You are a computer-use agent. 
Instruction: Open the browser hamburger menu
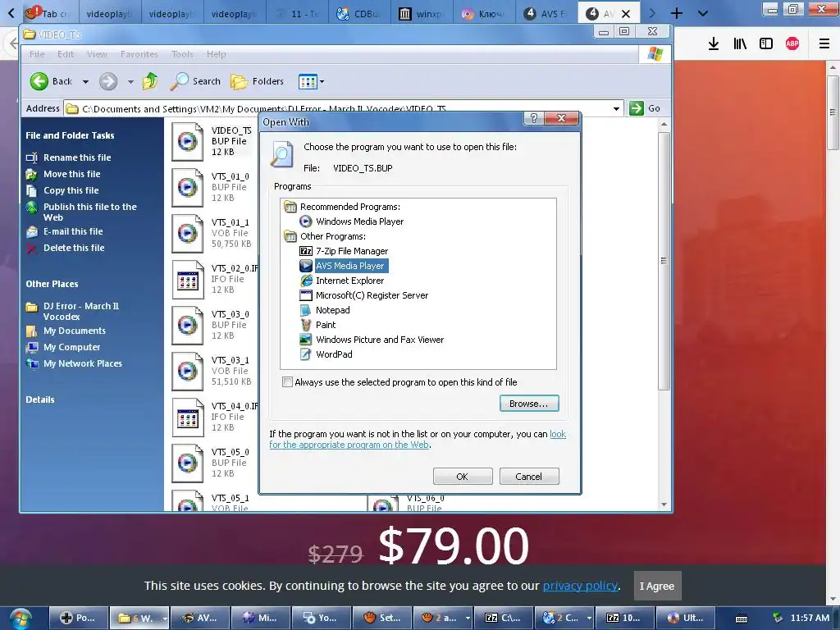(824, 44)
